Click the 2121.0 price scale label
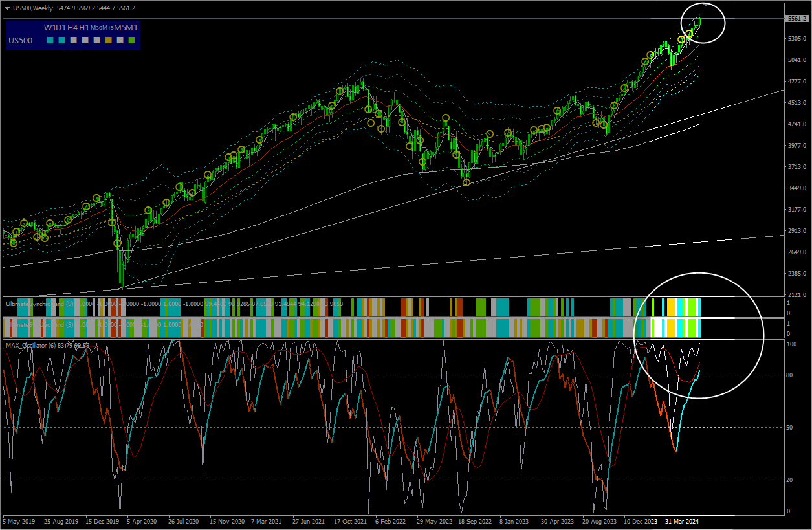 click(796, 295)
